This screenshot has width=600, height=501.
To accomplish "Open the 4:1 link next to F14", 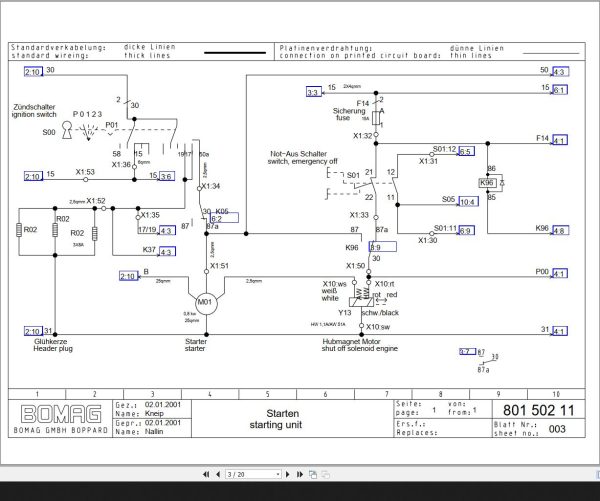I will click(559, 140).
